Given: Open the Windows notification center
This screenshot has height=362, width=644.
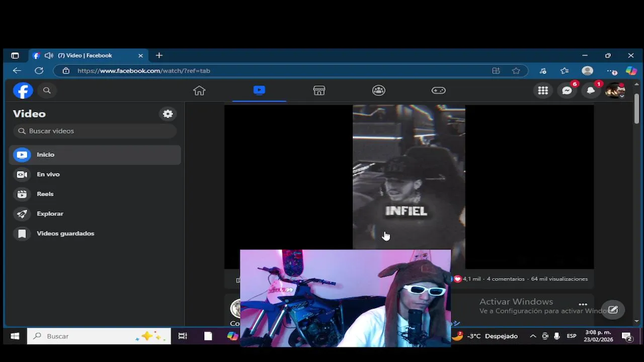Looking at the screenshot, I should click(x=627, y=336).
